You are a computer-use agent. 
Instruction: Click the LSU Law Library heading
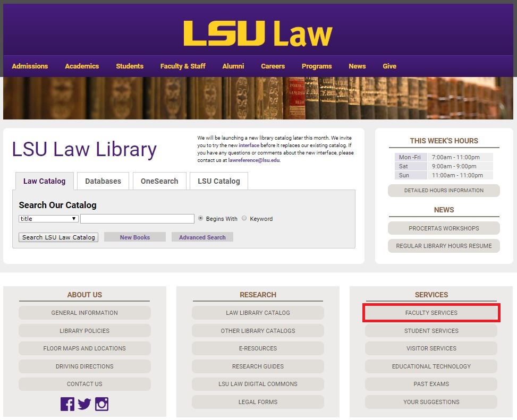pyautogui.click(x=84, y=149)
